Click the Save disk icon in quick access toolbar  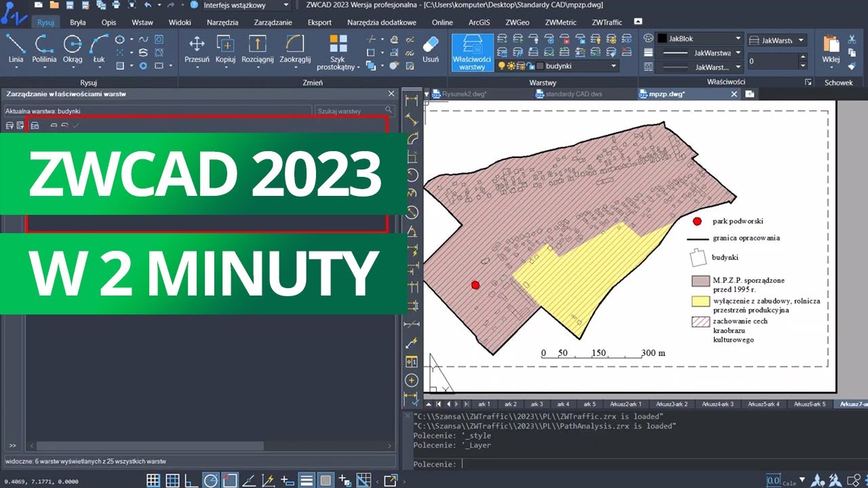(x=71, y=5)
